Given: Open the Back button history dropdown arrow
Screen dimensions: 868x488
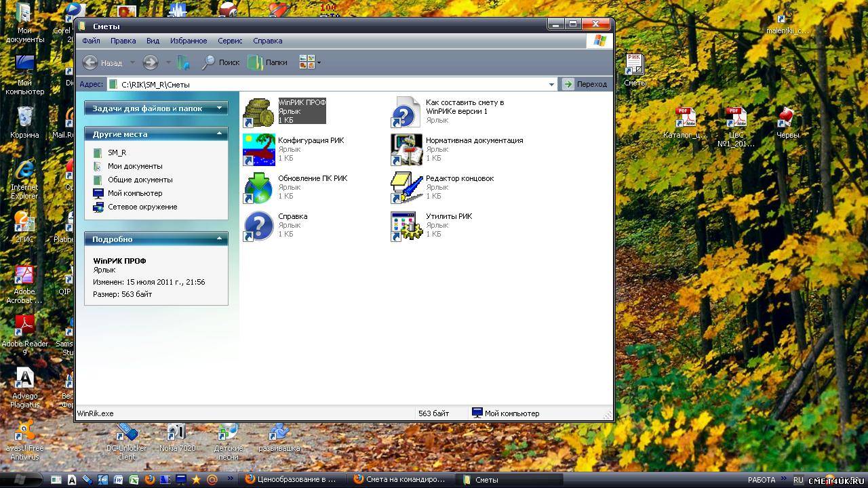Looking at the screenshot, I should click(132, 63).
